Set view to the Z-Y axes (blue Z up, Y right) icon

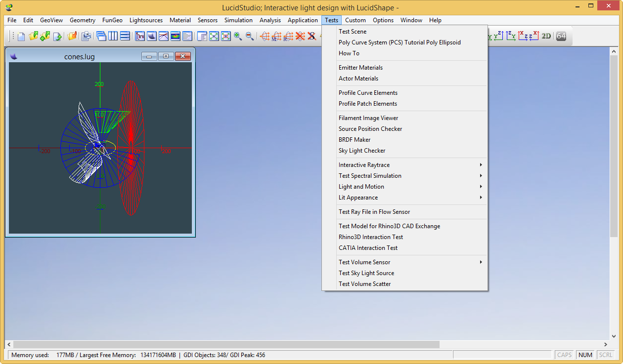tap(511, 36)
